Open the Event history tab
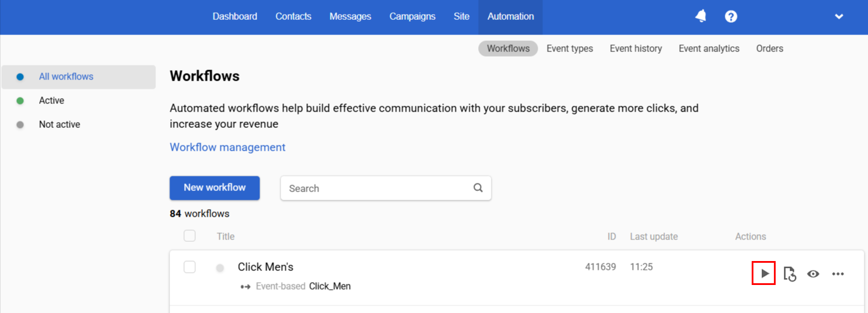This screenshot has height=313, width=868. tap(636, 48)
